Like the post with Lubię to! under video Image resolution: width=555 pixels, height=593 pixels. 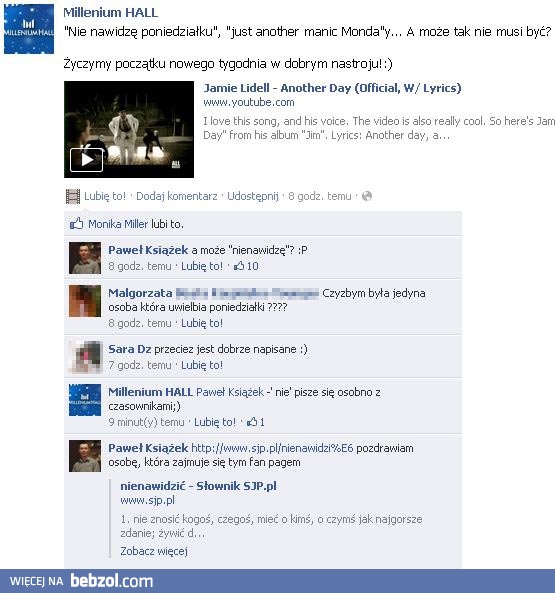tap(105, 196)
